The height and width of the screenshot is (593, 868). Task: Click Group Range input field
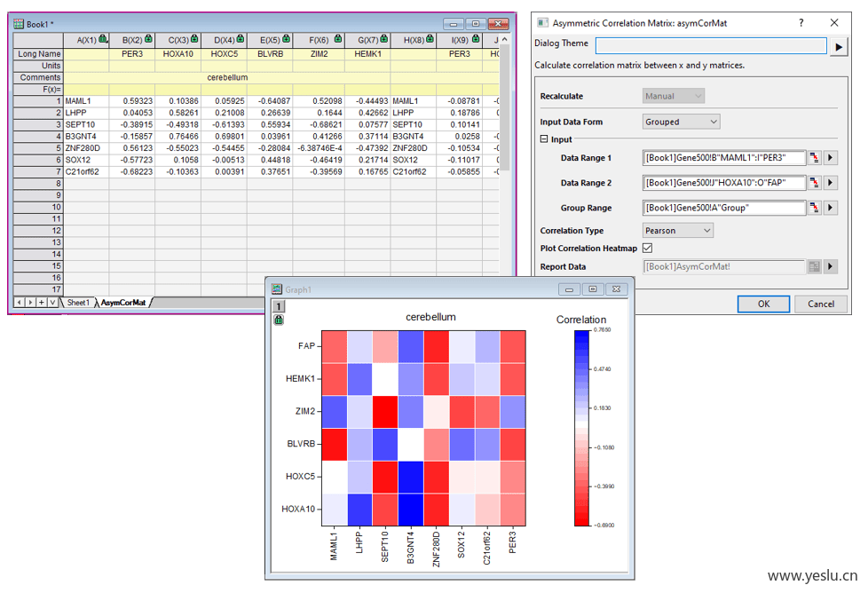pos(724,208)
